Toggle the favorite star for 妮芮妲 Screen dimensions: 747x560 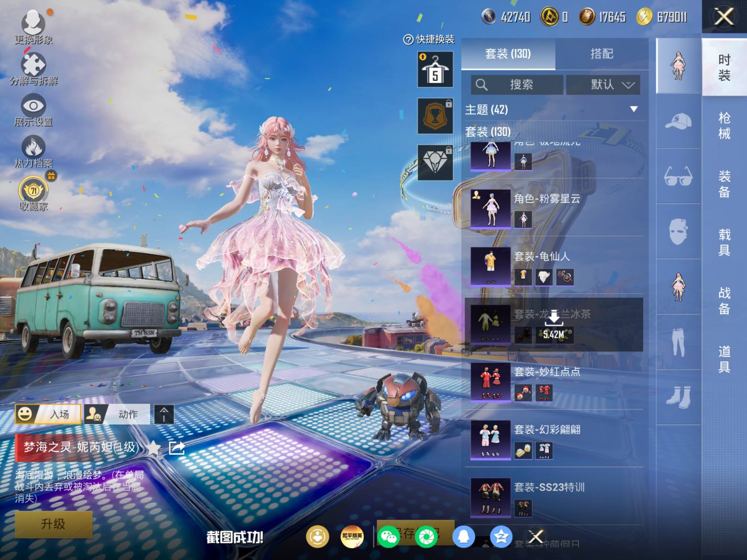coord(154,448)
